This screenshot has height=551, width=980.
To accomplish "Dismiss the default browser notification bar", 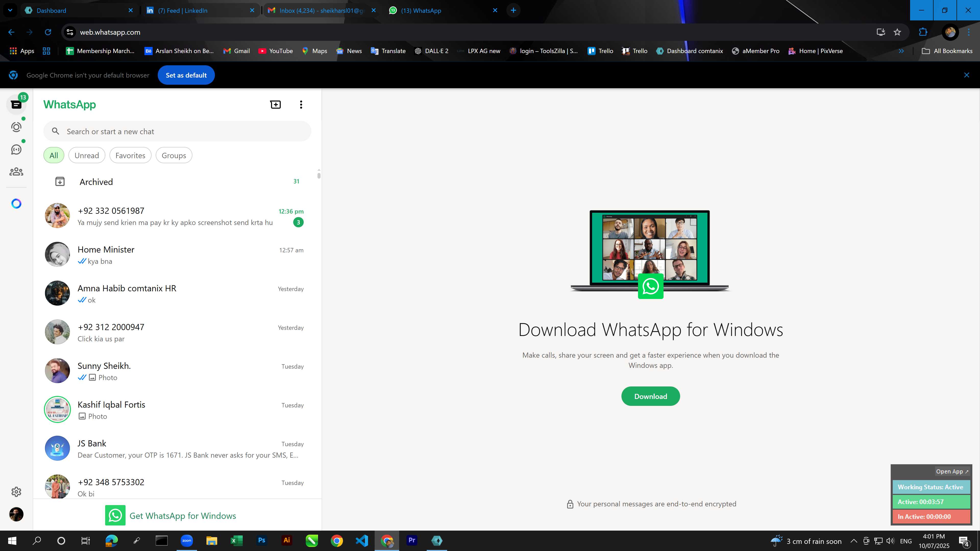I will [966, 75].
